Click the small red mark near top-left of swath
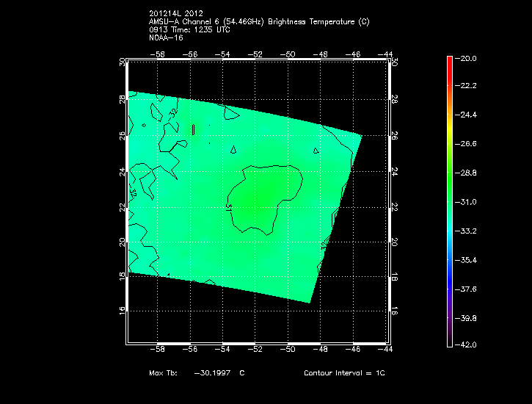The width and height of the screenshot is (532, 404). [193, 129]
